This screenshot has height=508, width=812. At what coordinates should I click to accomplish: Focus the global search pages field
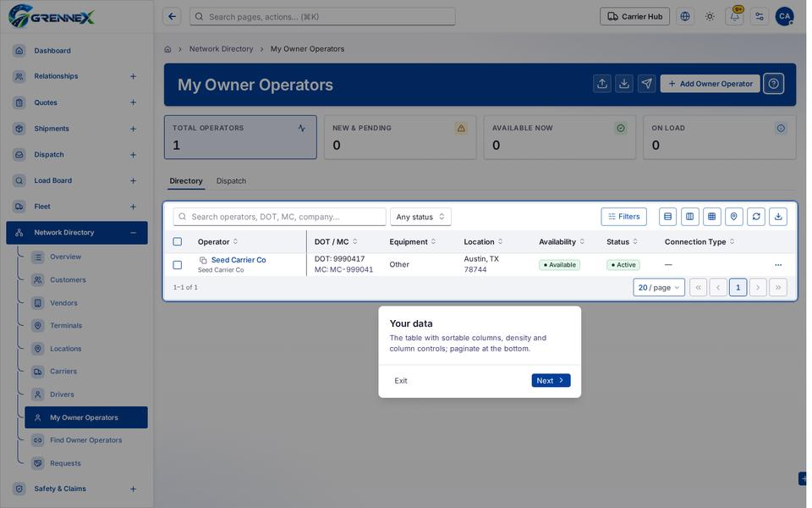(x=322, y=17)
